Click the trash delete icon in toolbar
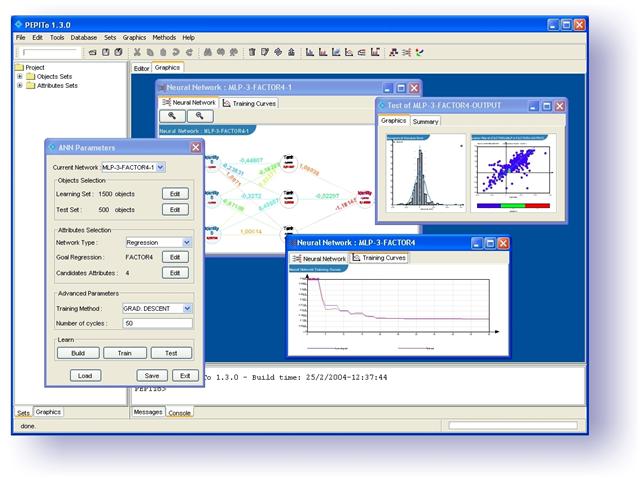 [252, 51]
